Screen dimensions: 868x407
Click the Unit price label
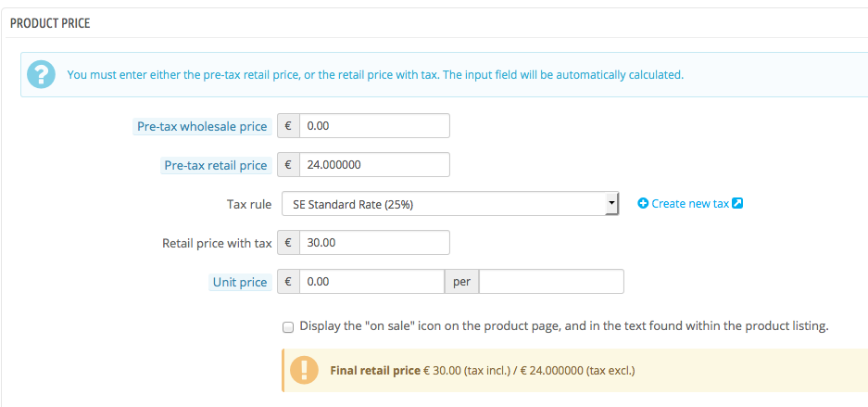click(240, 282)
